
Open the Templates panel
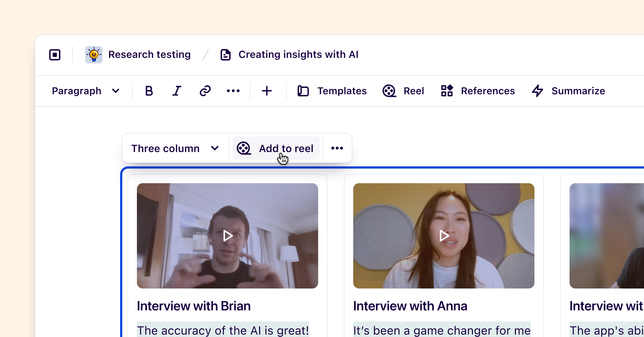pos(332,91)
